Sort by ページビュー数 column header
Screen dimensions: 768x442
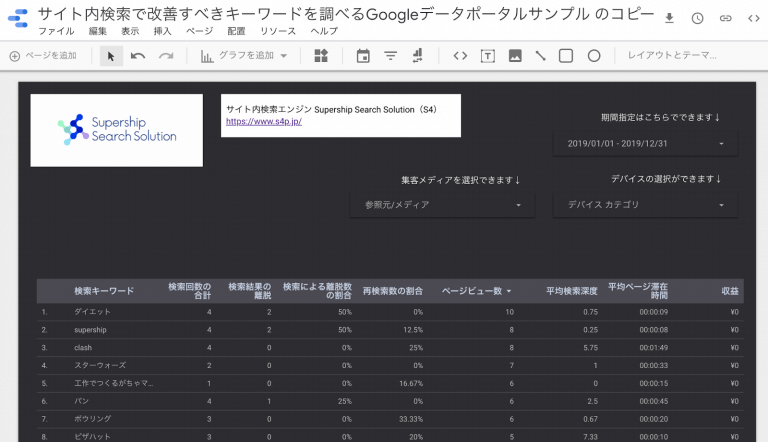coord(476,291)
